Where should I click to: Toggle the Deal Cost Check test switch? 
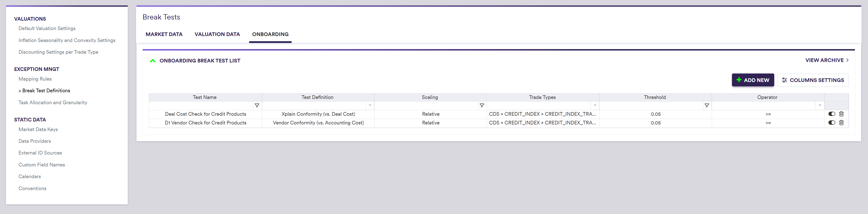coord(831,114)
